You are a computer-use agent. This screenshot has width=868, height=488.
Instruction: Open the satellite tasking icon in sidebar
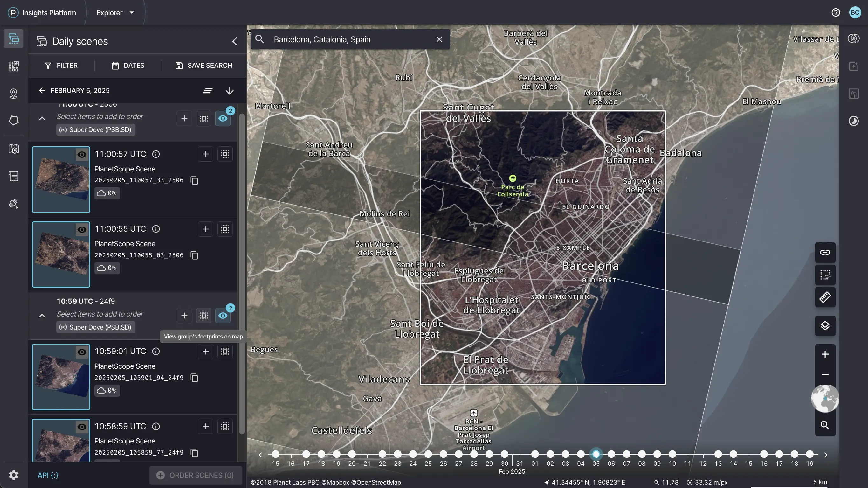[x=13, y=204]
